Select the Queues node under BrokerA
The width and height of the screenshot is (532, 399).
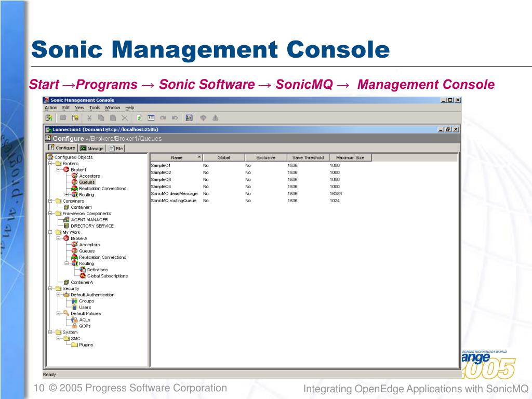tap(87, 251)
